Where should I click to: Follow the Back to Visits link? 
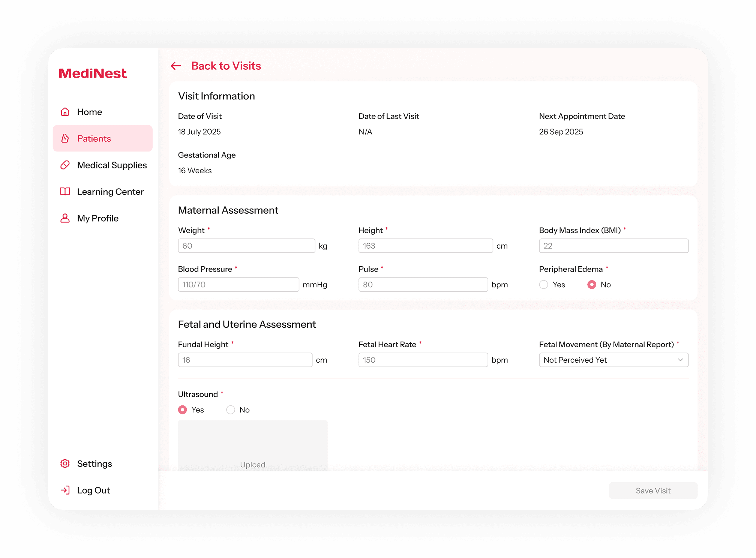tap(226, 66)
